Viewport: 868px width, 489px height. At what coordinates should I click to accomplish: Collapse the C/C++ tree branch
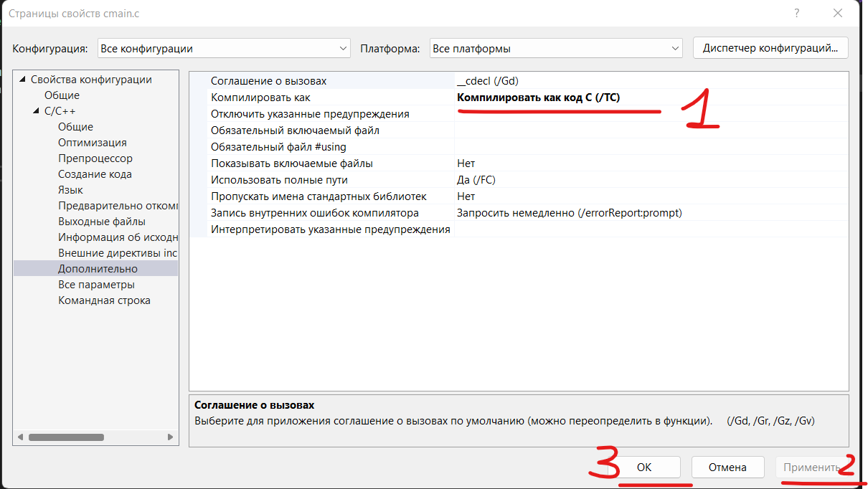pyautogui.click(x=34, y=110)
